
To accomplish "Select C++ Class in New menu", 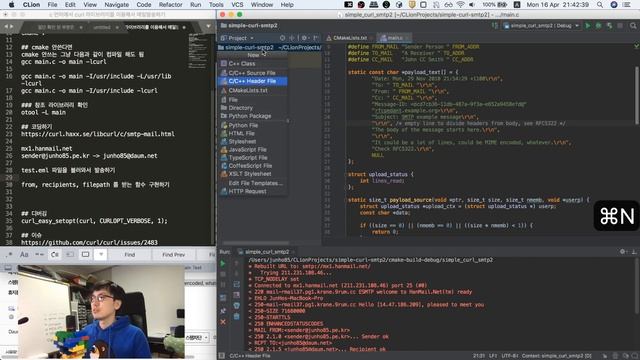I will pyautogui.click(x=253, y=64).
